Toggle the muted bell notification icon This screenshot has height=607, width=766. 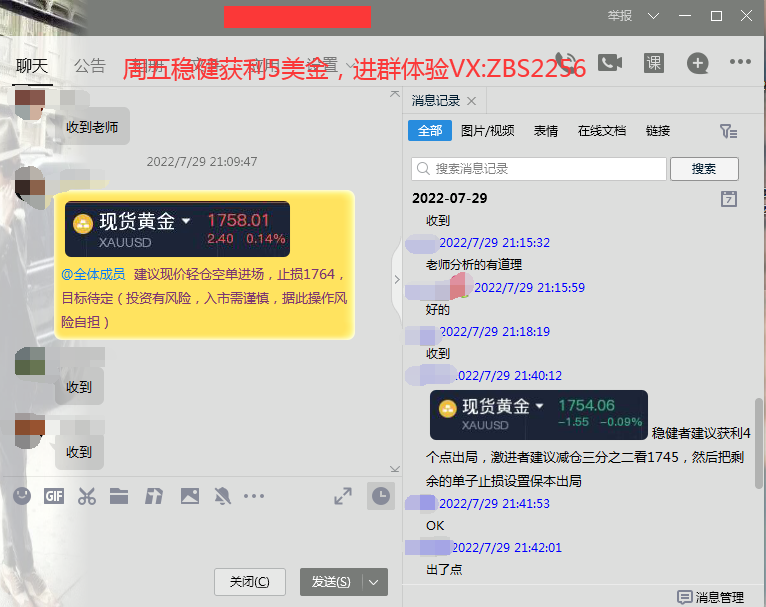pos(223,496)
